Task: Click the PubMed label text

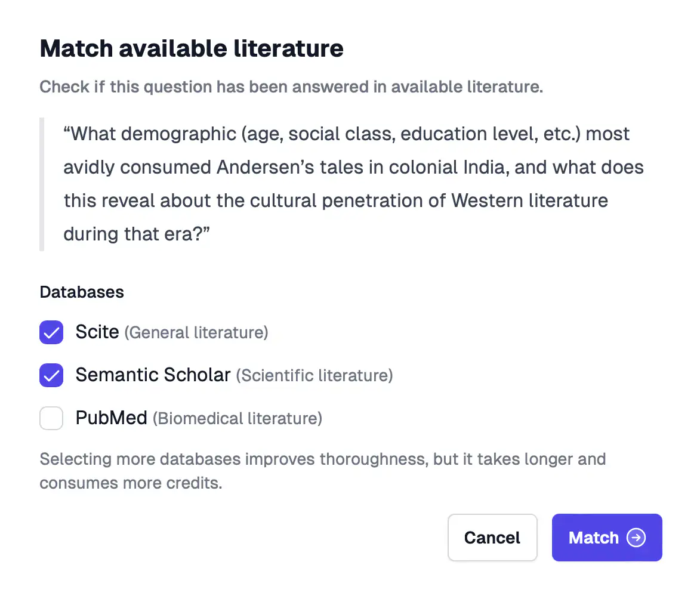Action: click(x=111, y=418)
